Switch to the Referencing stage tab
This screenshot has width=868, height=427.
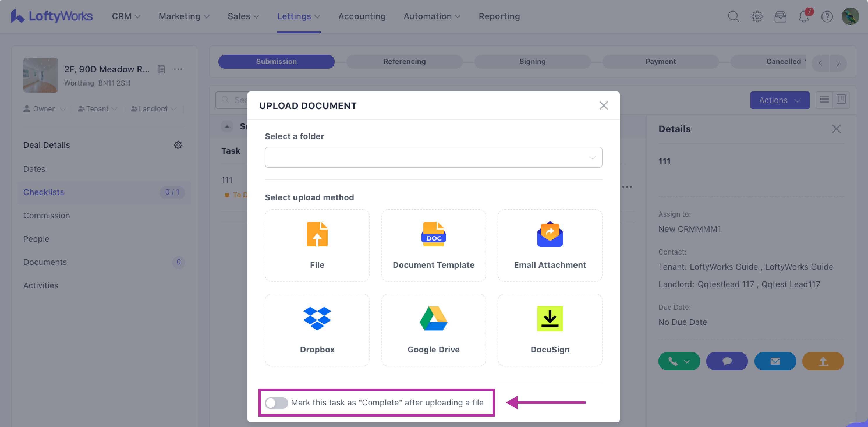[x=404, y=61]
